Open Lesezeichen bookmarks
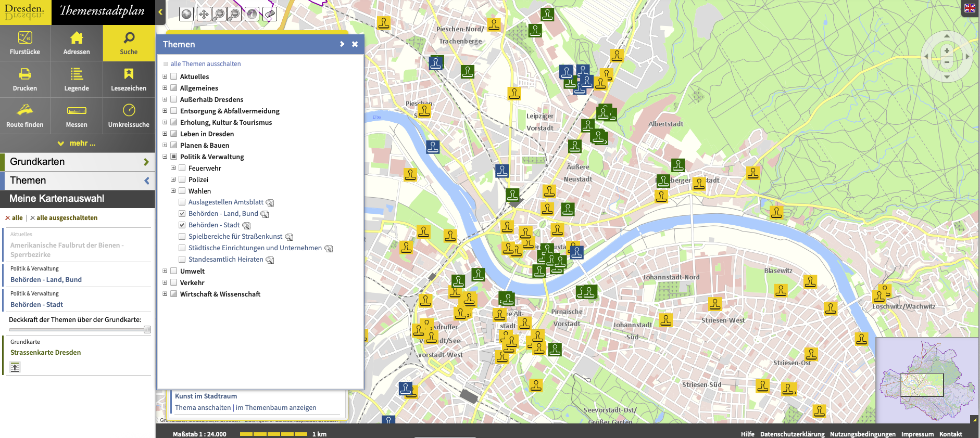Viewport: 980px width, 438px height. coord(129,80)
